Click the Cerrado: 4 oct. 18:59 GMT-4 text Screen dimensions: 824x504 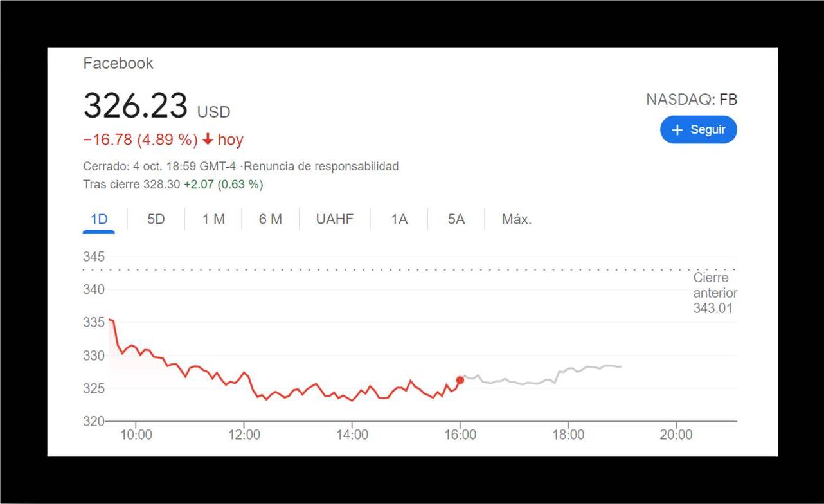(x=159, y=166)
